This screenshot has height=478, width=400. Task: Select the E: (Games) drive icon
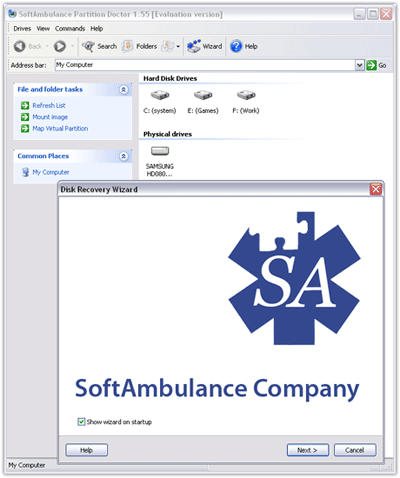tap(203, 95)
